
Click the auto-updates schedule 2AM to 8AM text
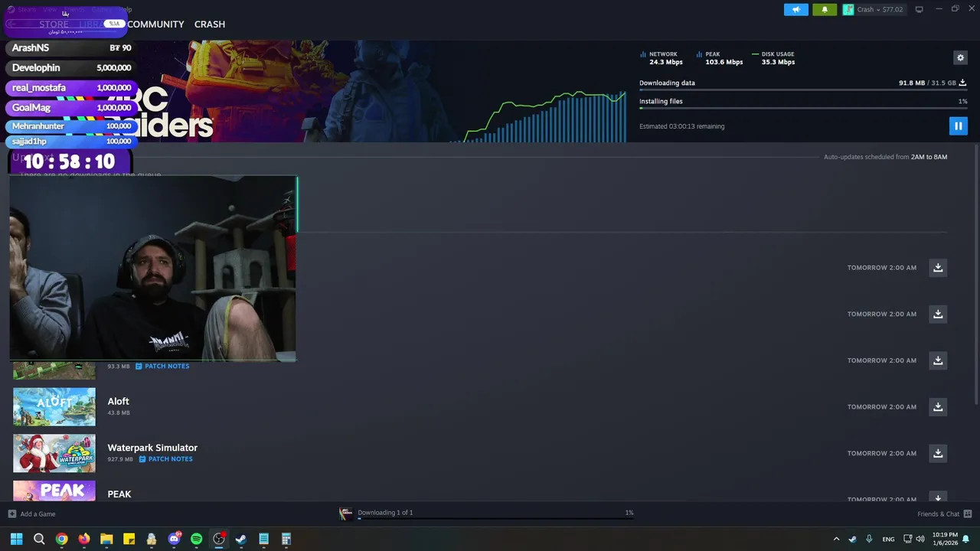point(885,157)
